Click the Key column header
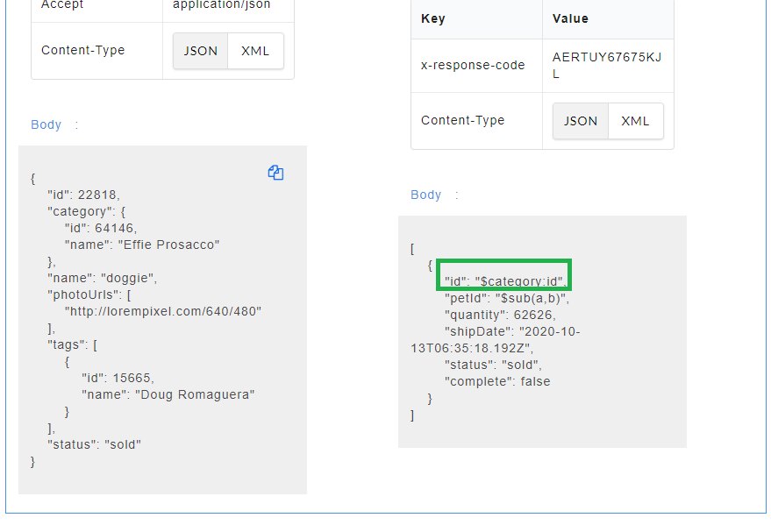Screen dimensions: 771x532 pos(429,18)
